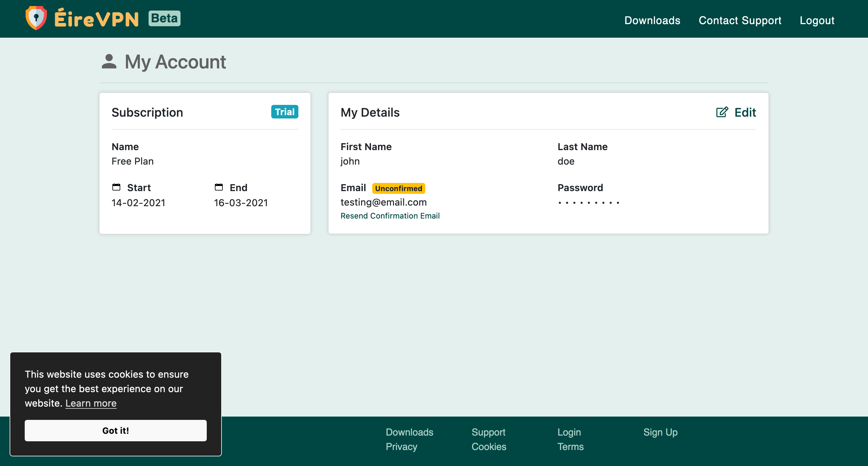The height and width of the screenshot is (466, 868).
Task: Expand the Privacy footer link
Action: pos(402,446)
